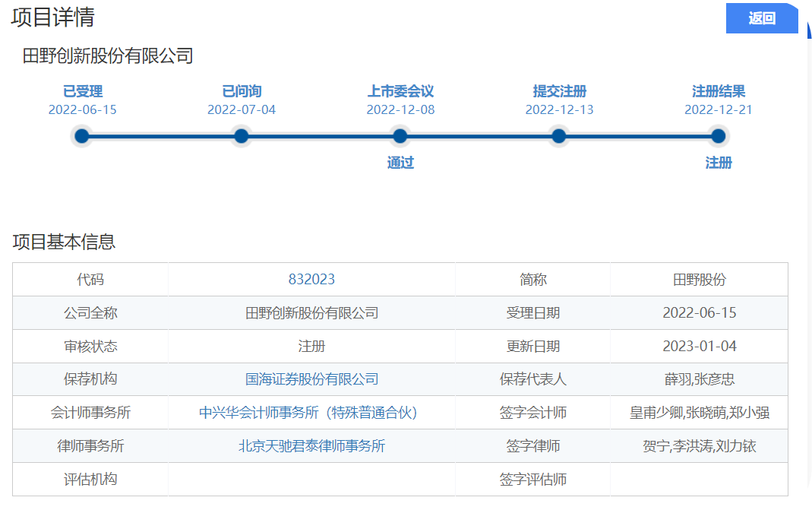Viewport: 812px width, 510px height.
Task: Click the date 2022-07-04
Action: [242, 110]
